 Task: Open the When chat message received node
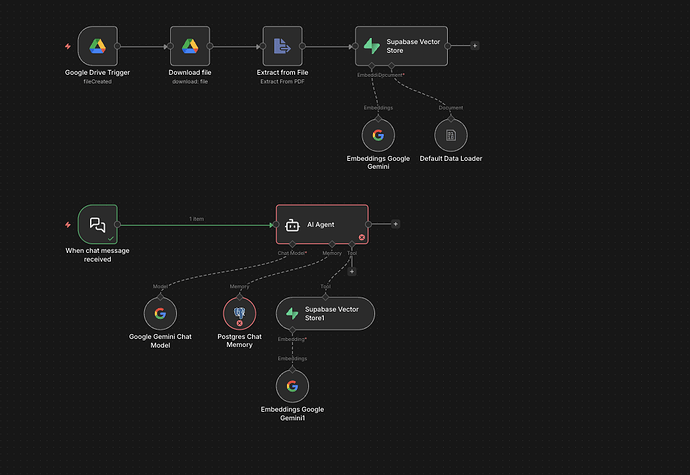coord(98,224)
